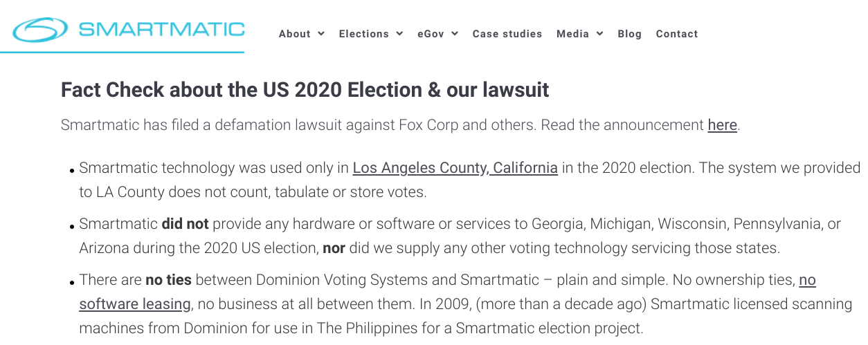Open the About menu item
Screen dimensions: 868x345
(x=294, y=34)
